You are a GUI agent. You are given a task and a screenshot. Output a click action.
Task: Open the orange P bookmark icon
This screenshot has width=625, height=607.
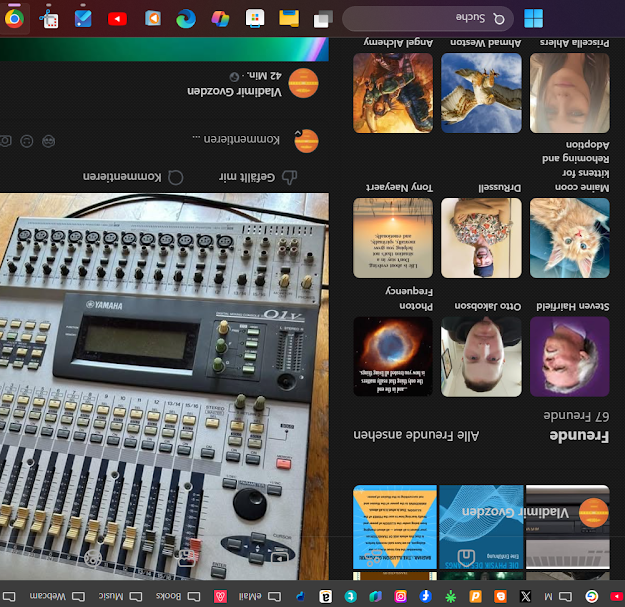coord(475,596)
